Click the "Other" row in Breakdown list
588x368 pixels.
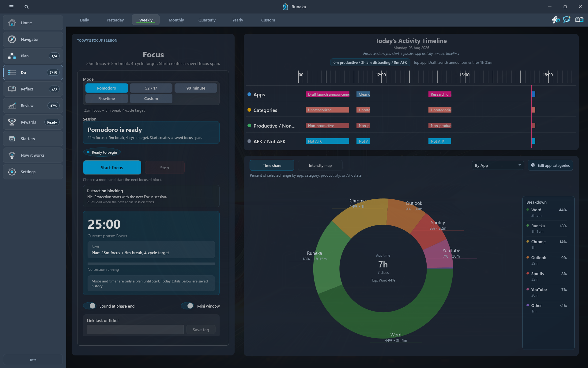point(547,308)
